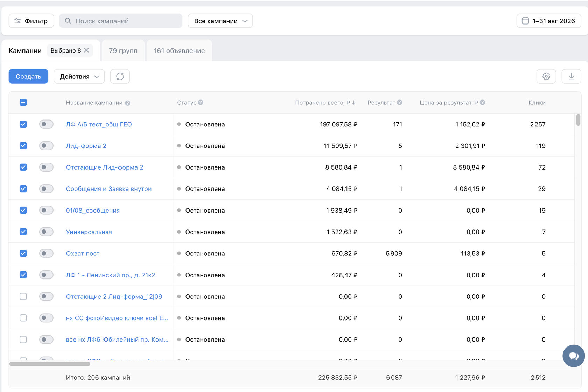Image resolution: width=588 pixels, height=392 pixels.
Task: Check the 'нх СС фотоИвидео' row checkbox
Action: tap(23, 318)
